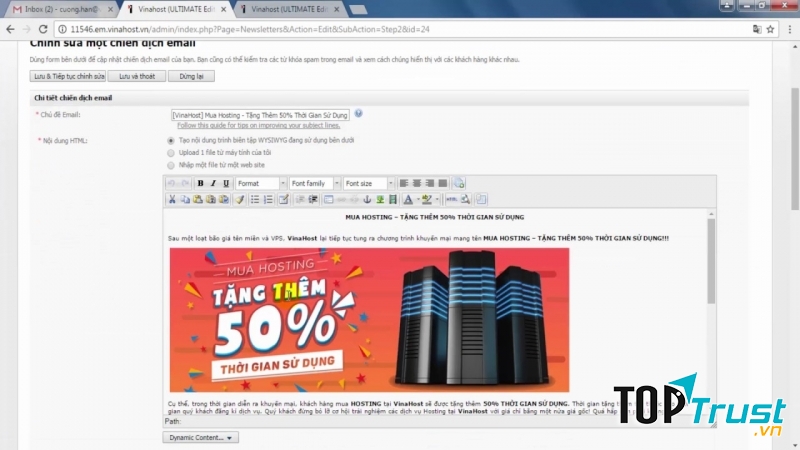Image resolution: width=800 pixels, height=450 pixels.
Task: Click 'Lưu & Tiếp tục chỉnh sửa' button
Action: (x=68, y=76)
